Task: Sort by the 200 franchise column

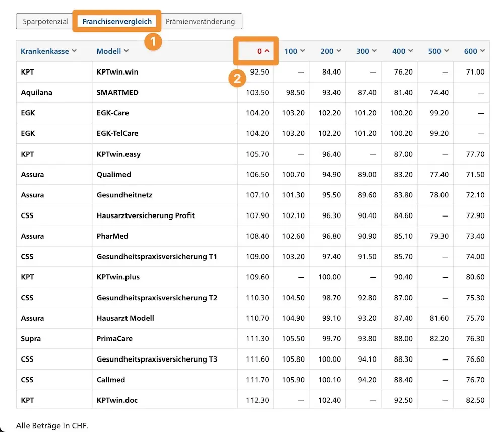Action: pyautogui.click(x=331, y=51)
